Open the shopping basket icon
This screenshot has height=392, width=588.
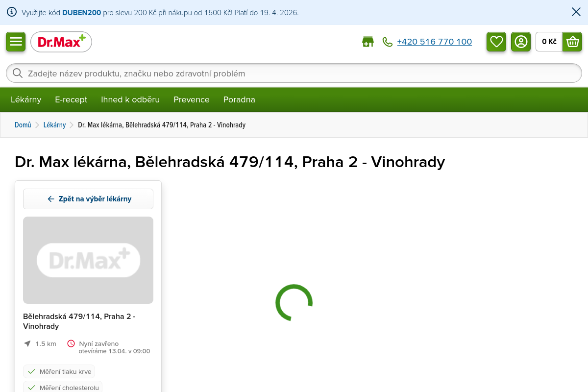[x=572, y=42]
